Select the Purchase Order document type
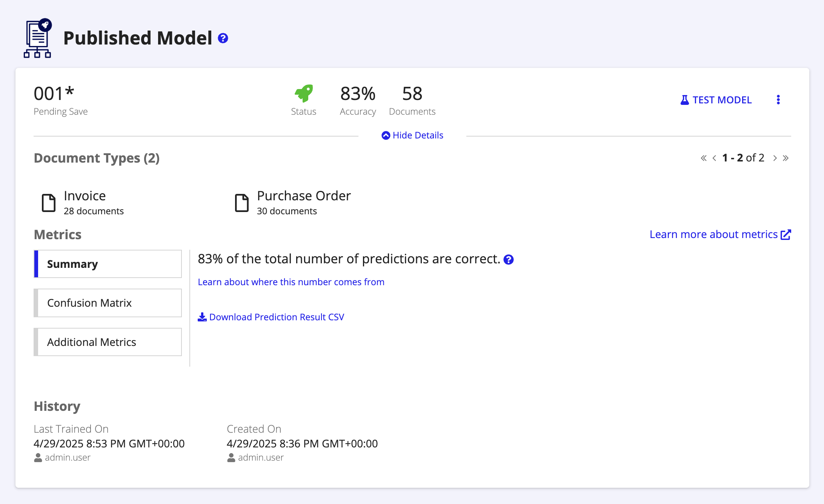The width and height of the screenshot is (824, 504). (304, 196)
